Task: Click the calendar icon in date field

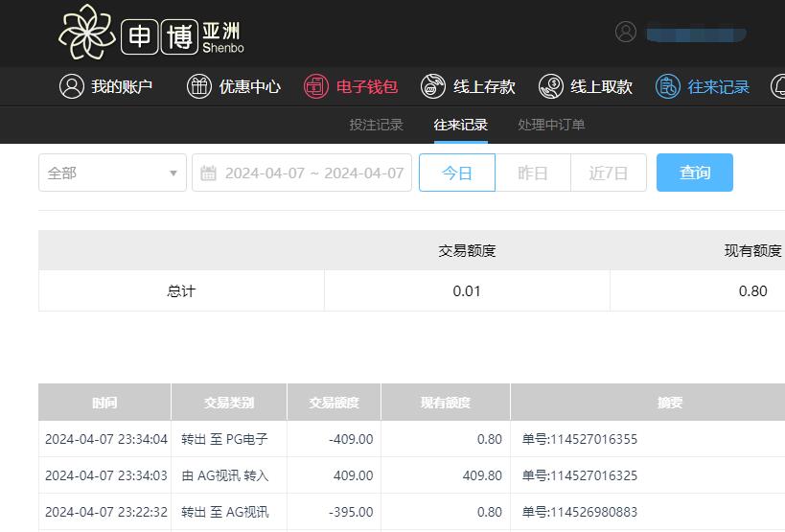Action: pos(208,173)
